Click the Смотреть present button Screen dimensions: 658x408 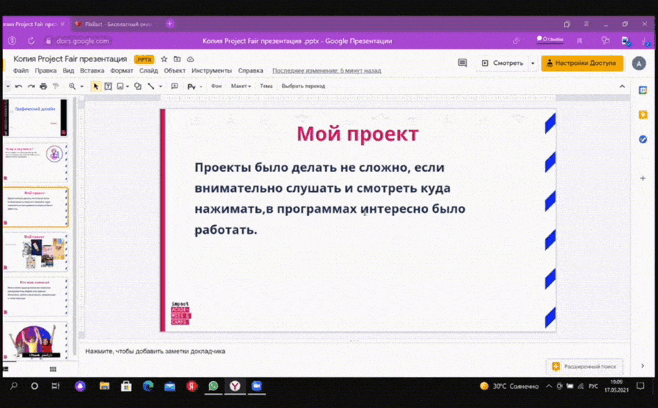coord(502,63)
